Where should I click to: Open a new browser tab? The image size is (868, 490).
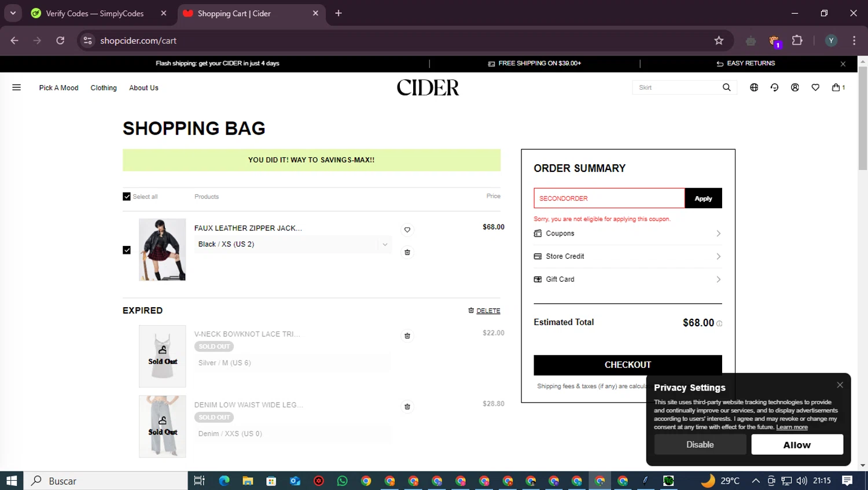pos(339,13)
